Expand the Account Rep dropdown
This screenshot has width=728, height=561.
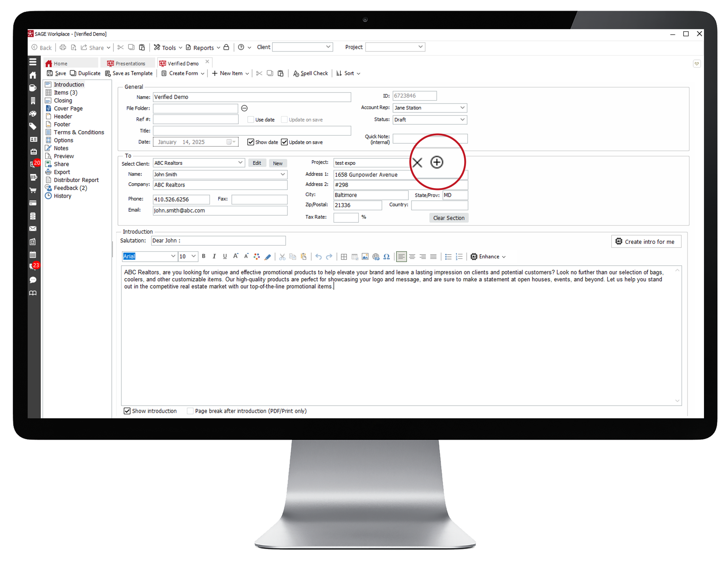462,108
